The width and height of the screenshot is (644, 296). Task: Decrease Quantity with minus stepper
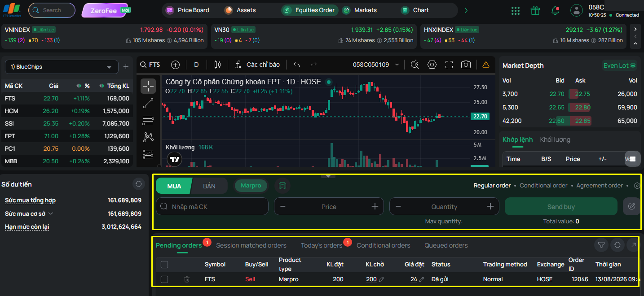(398, 206)
